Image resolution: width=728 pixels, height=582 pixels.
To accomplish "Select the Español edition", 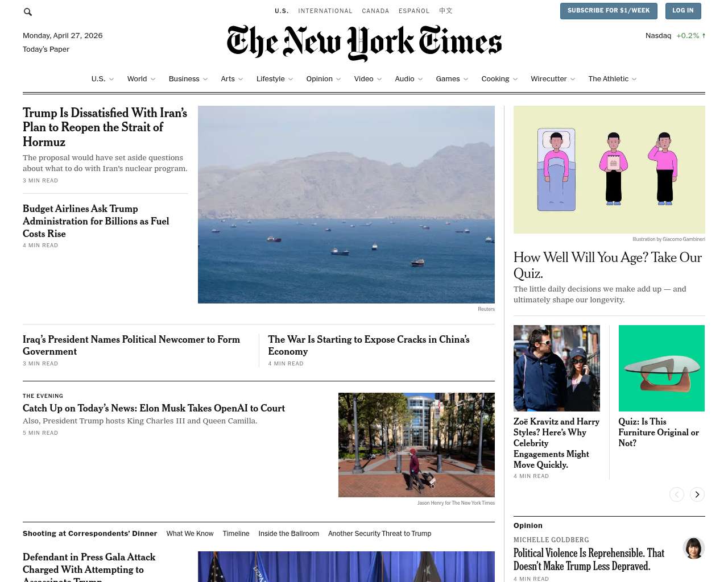I will click(414, 11).
